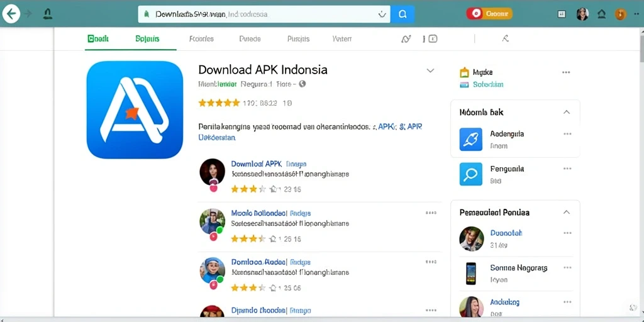Click the Andekng entry link
The image size is (644, 322).
[505, 303]
